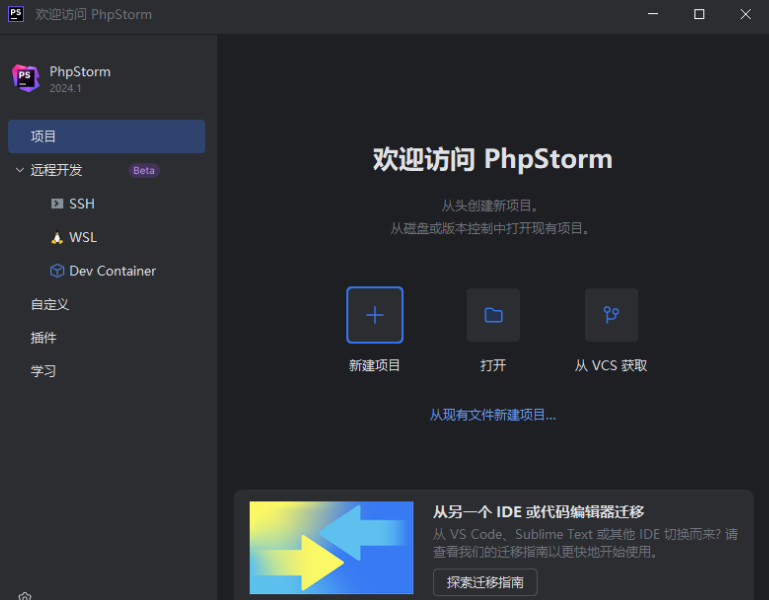
Task: Click the 从另一个 IDE 或代码编辑器迁移 heading
Action: click(538, 512)
